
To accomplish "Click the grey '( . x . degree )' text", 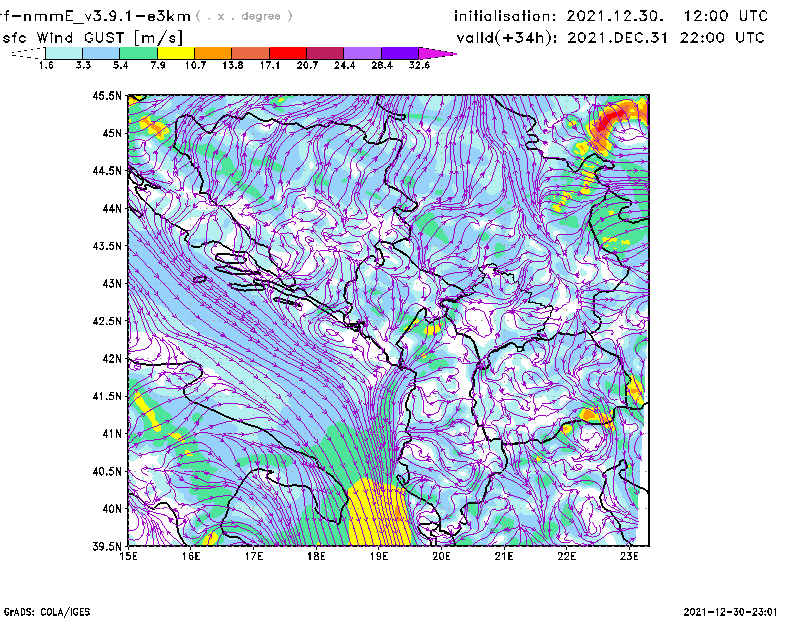I will point(244,16).
